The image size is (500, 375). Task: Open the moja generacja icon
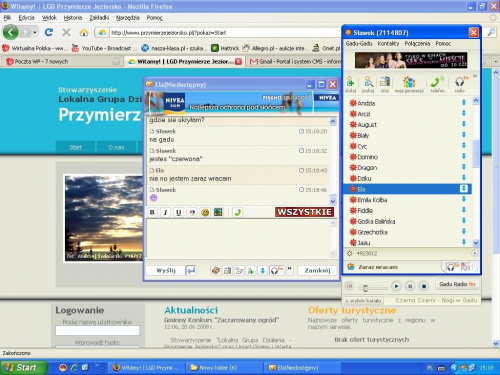[409, 84]
